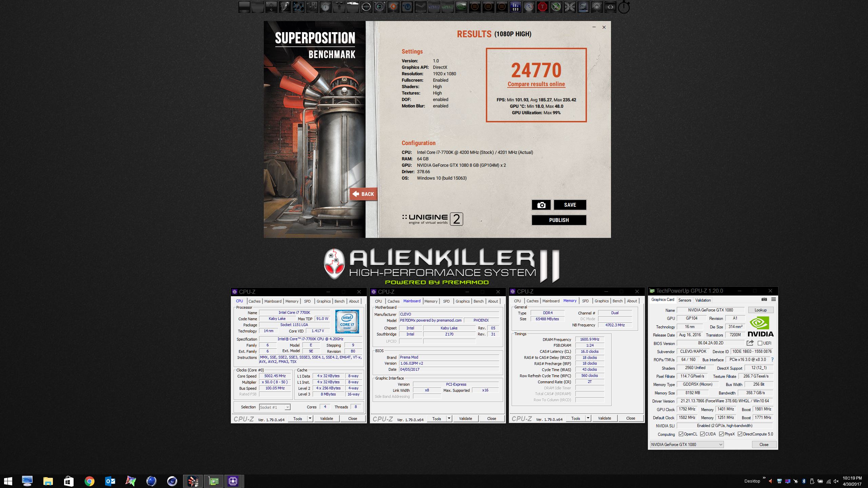Image resolution: width=868 pixels, height=488 pixels.
Task: Expand the NVIDIA GeForce GTX 1080 dropdown
Action: point(721,445)
